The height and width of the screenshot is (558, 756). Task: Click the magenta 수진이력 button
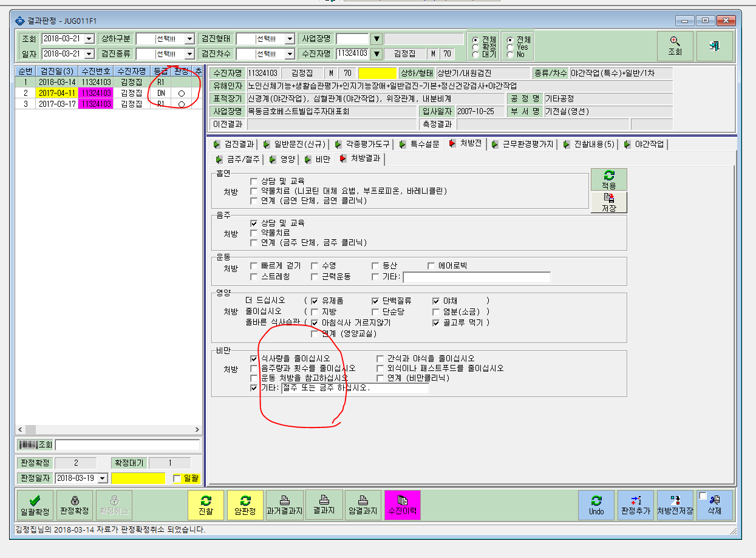coord(402,506)
